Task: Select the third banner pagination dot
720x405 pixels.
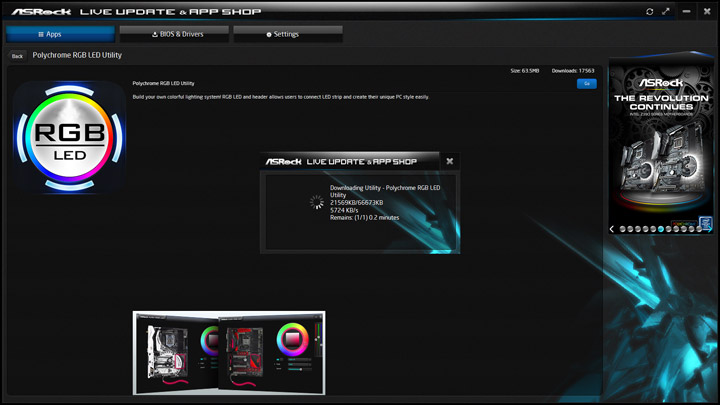Action: click(638, 229)
